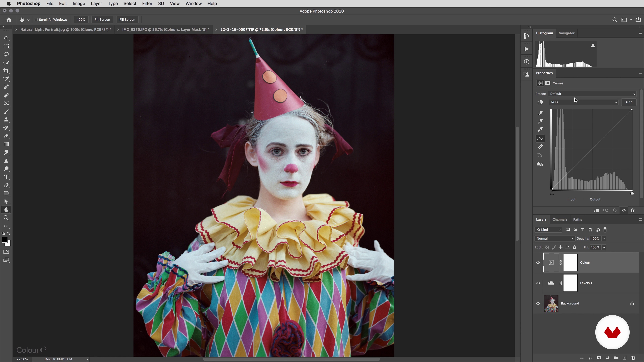The width and height of the screenshot is (644, 362).
Task: Click the draw-curve pencil icon in Curves
Action: tap(540, 147)
